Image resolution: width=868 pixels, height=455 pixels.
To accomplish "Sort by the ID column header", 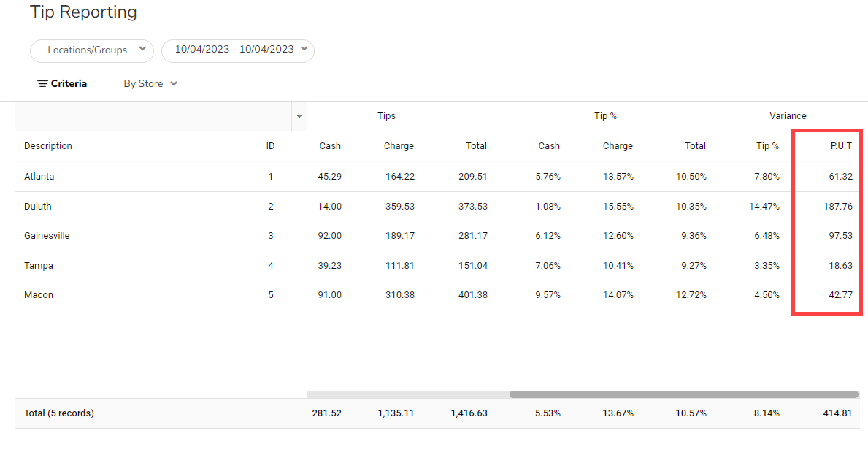I will pyautogui.click(x=270, y=146).
